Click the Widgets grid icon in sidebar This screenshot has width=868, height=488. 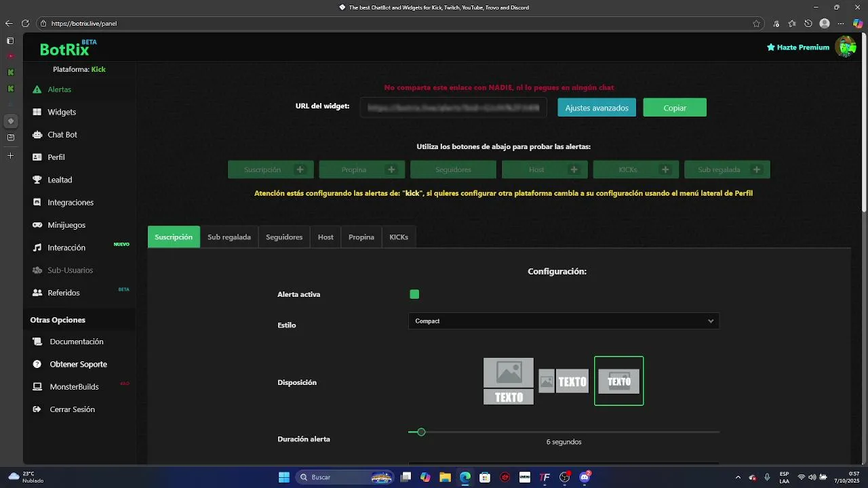point(37,112)
